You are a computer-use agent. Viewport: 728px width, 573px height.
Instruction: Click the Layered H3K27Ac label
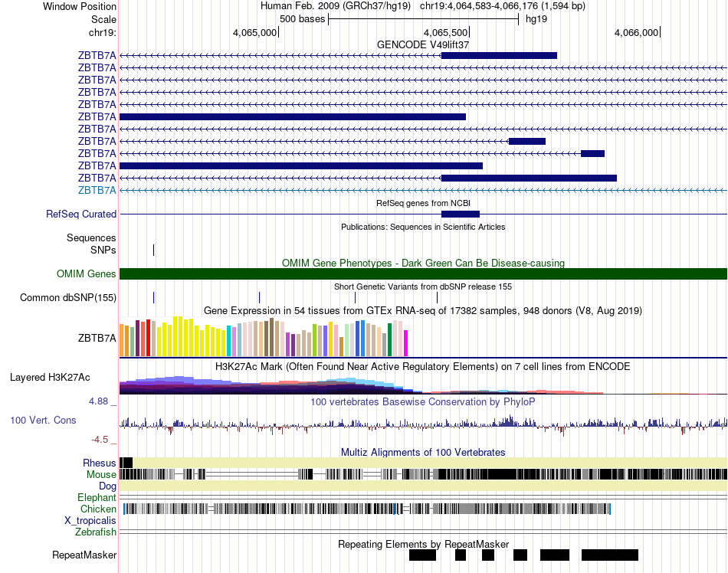tap(50, 377)
